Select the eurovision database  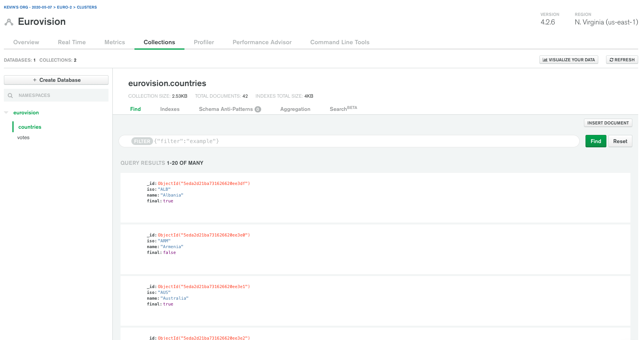(26, 113)
